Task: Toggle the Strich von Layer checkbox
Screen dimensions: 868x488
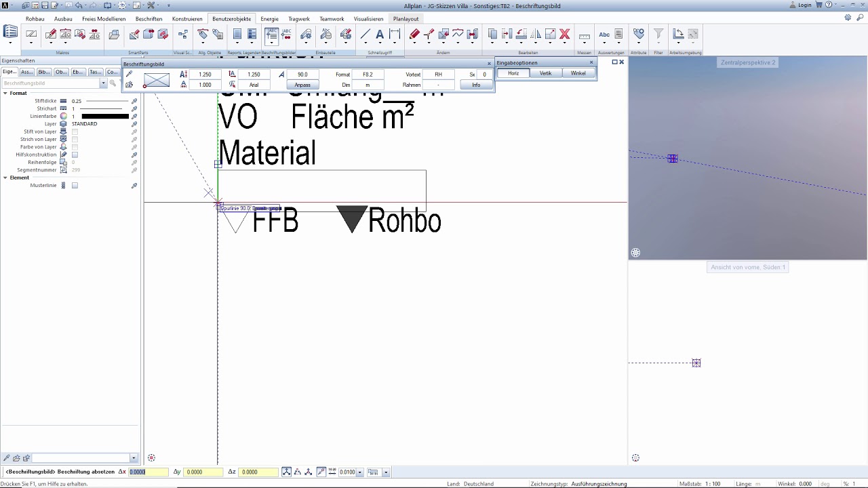Action: (75, 139)
